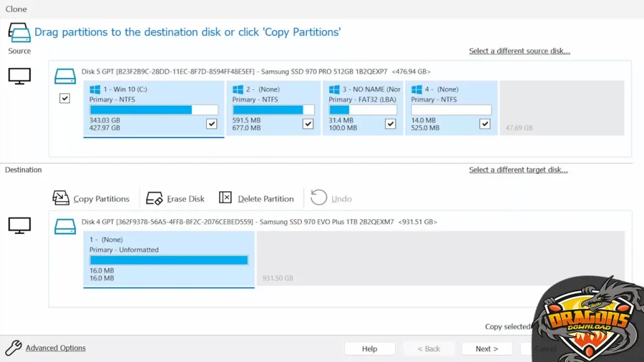Select the Copy Partitions tool icon
Viewport: 644px width, 362px height.
61,197
